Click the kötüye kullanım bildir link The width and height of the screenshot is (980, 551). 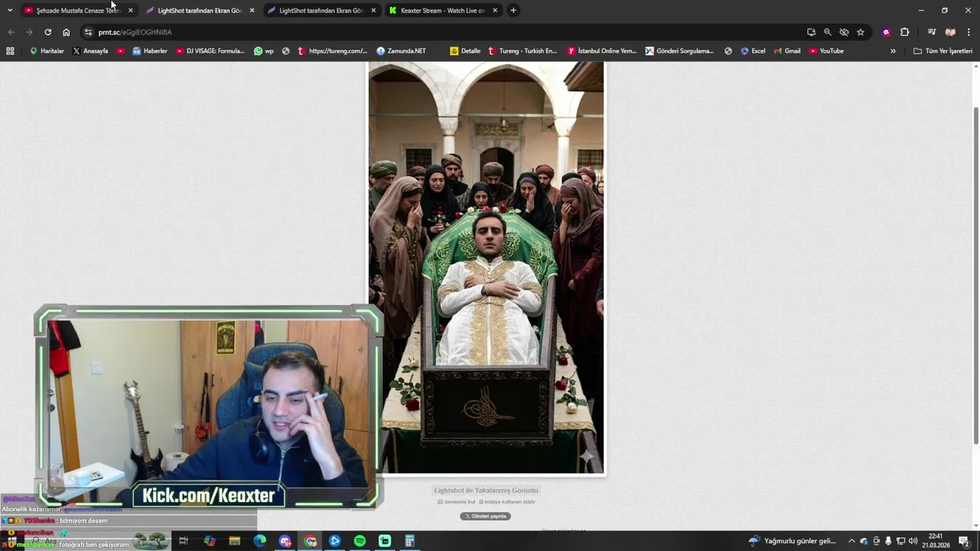[x=507, y=502]
